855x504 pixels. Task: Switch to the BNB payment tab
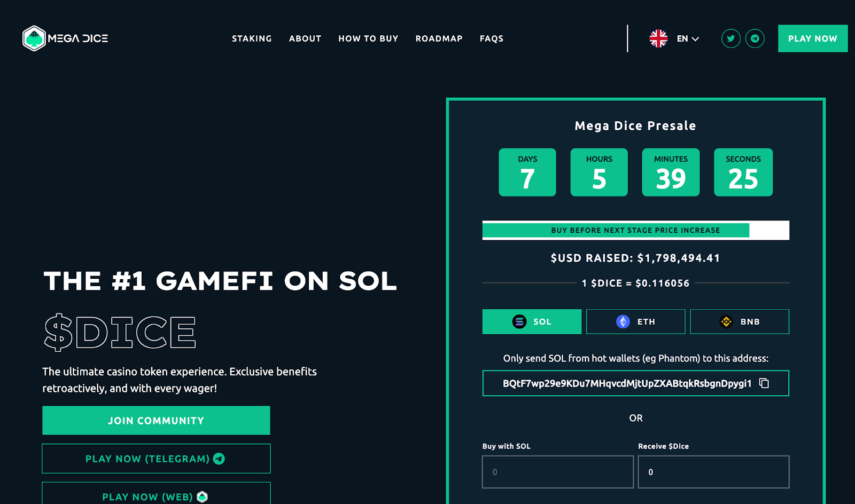[x=740, y=321]
